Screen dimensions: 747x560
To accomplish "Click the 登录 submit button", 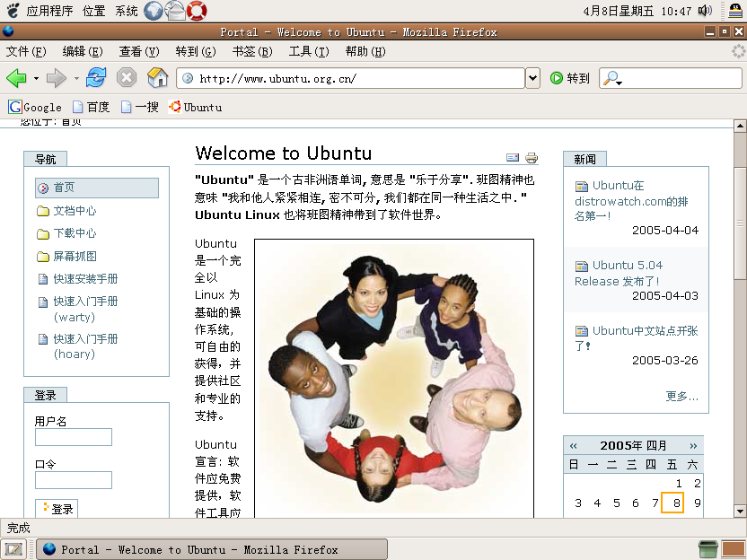I will [57, 509].
